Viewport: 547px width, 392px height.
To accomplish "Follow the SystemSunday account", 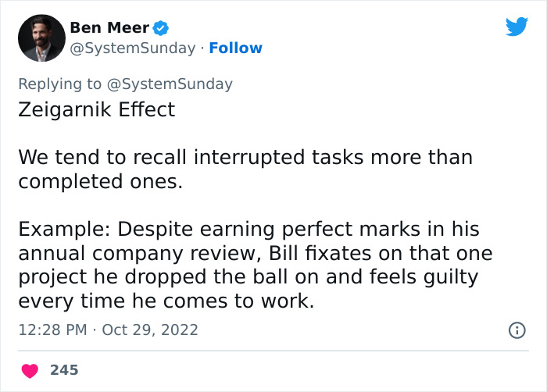I will point(236,48).
